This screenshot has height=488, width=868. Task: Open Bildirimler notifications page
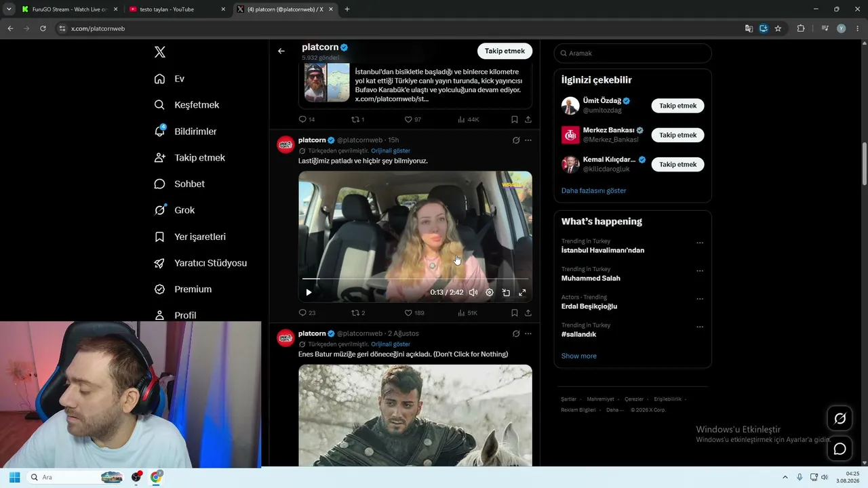(x=186, y=131)
